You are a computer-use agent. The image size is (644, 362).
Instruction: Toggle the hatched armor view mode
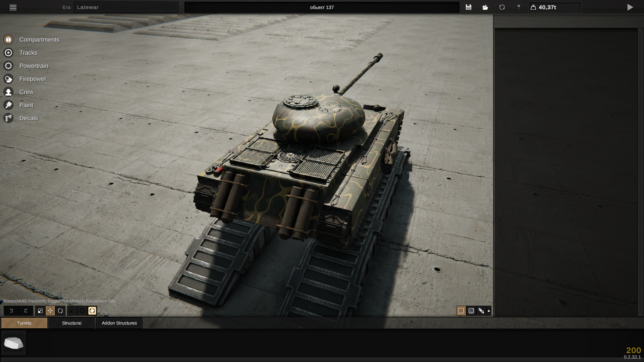(471, 311)
